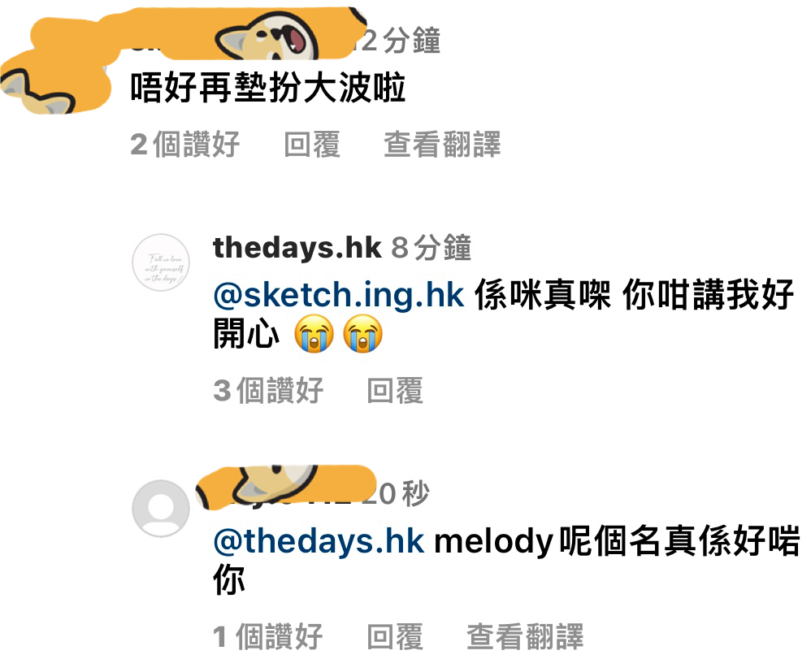Reply to the melody comment
The height and width of the screenshot is (672, 811).
coord(395,637)
